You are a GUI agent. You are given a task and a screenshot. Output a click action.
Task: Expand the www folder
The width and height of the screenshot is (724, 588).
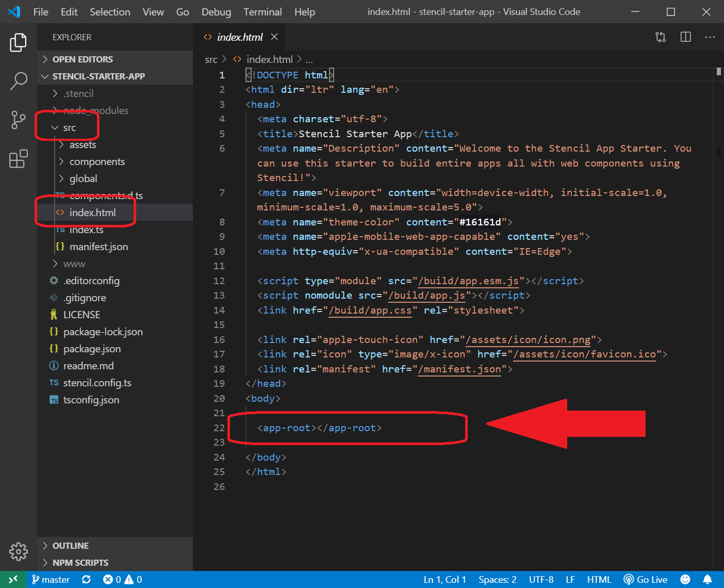pos(115,264)
